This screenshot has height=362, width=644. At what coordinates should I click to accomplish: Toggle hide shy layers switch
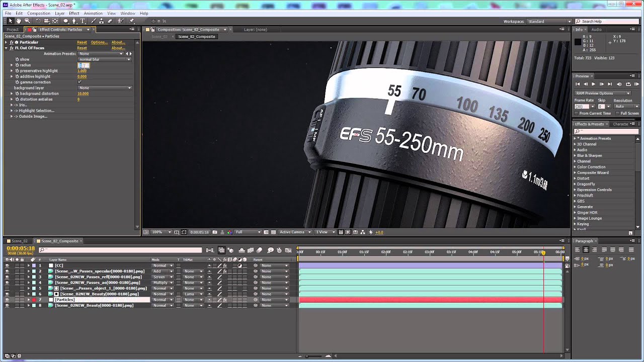242,250
